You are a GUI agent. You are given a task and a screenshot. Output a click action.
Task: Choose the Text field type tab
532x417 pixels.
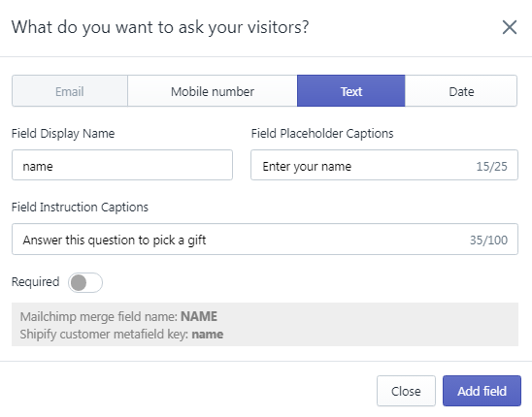click(351, 91)
